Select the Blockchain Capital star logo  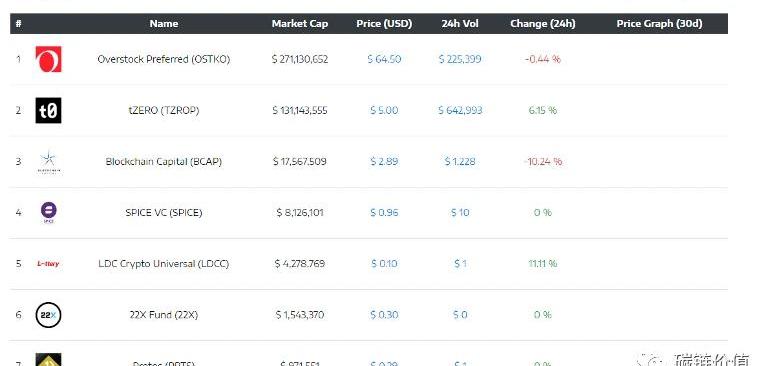click(48, 162)
